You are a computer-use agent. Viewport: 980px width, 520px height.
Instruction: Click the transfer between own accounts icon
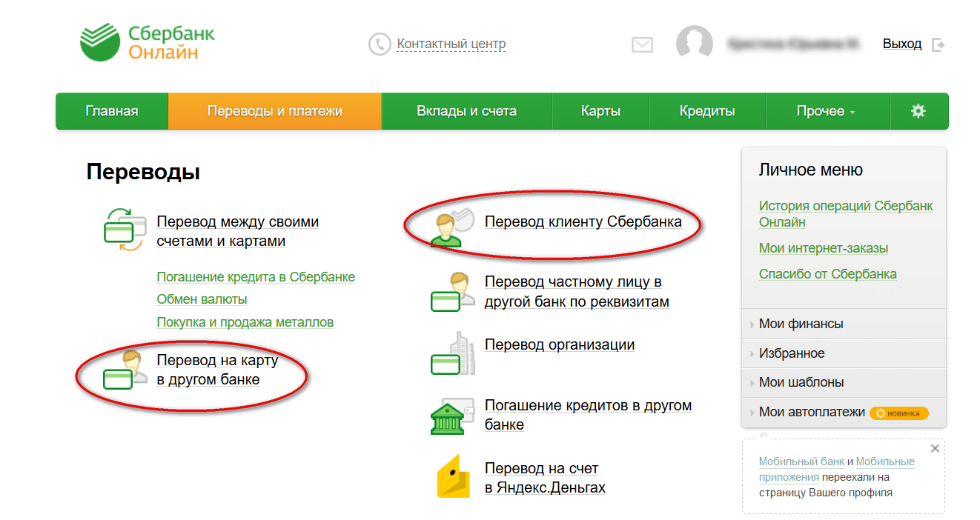pos(123,230)
